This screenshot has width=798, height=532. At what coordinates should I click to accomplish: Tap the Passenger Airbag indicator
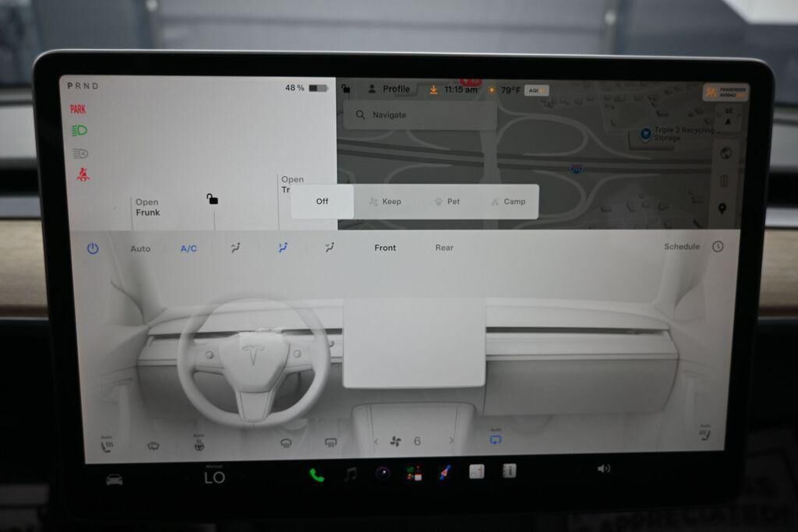pyautogui.click(x=726, y=92)
